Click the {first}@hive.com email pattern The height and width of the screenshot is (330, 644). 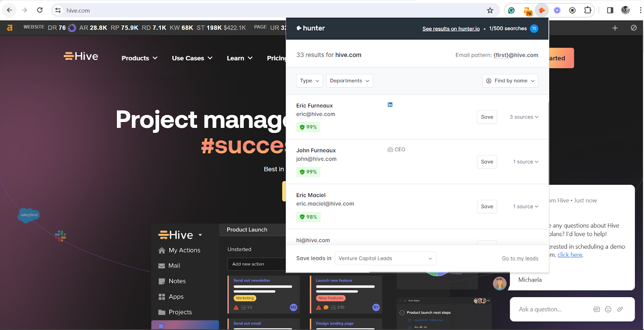[x=516, y=55]
